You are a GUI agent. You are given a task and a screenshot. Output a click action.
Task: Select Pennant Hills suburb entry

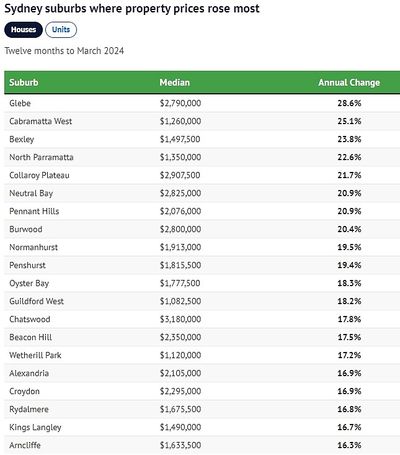34,211
